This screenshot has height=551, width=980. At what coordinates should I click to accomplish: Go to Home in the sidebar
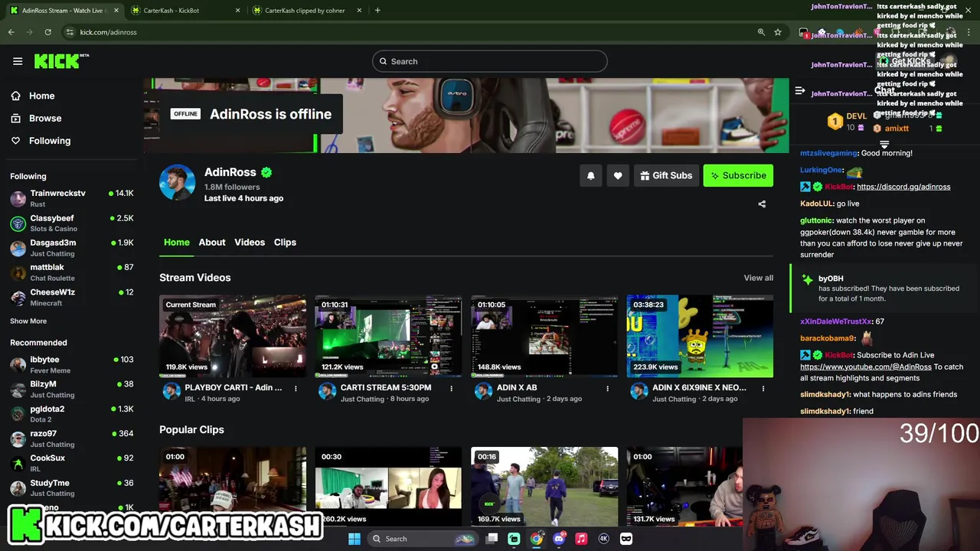[32, 96]
